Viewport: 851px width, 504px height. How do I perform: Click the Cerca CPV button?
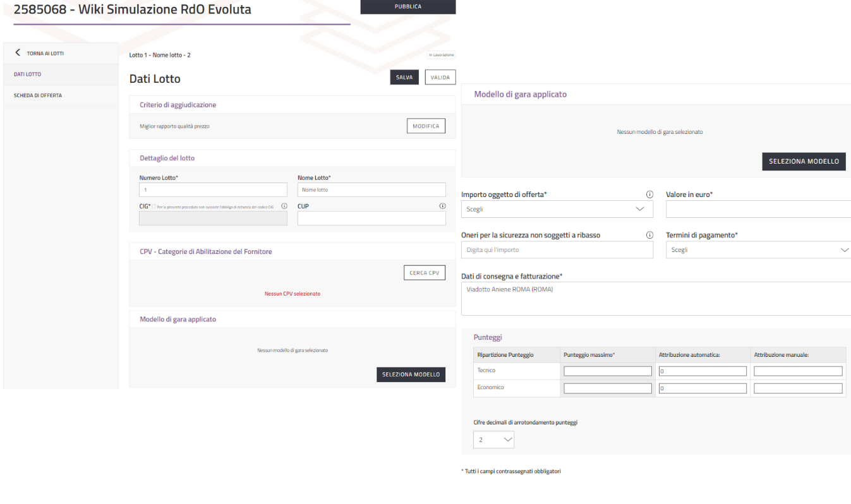[424, 273]
